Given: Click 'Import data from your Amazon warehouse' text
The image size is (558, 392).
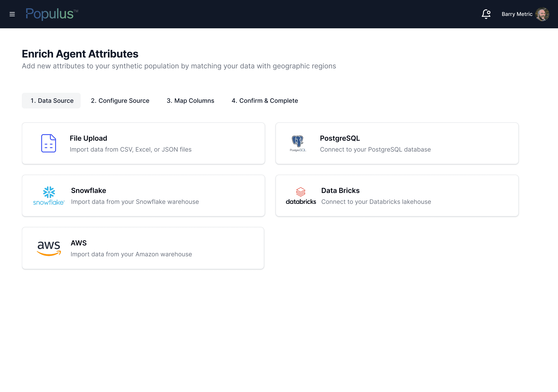Looking at the screenshot, I should (x=131, y=254).
